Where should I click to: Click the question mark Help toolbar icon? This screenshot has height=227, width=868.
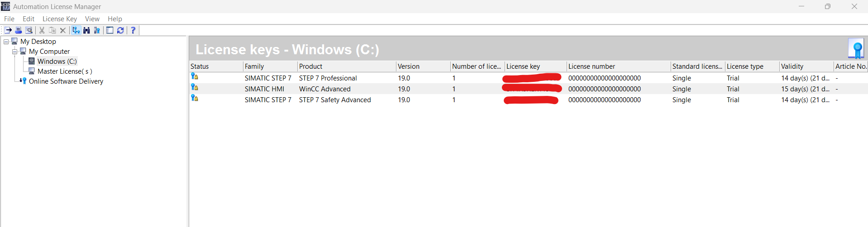133,30
